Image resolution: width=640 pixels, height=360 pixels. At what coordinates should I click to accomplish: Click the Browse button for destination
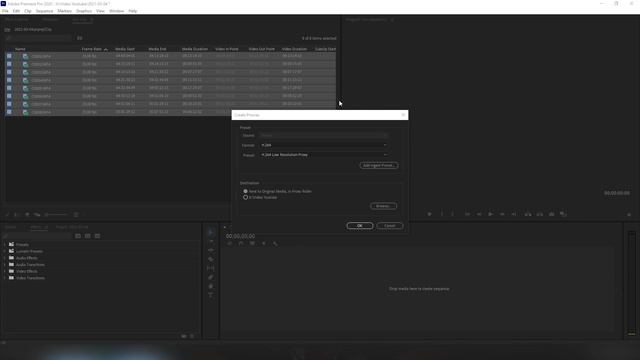383,206
